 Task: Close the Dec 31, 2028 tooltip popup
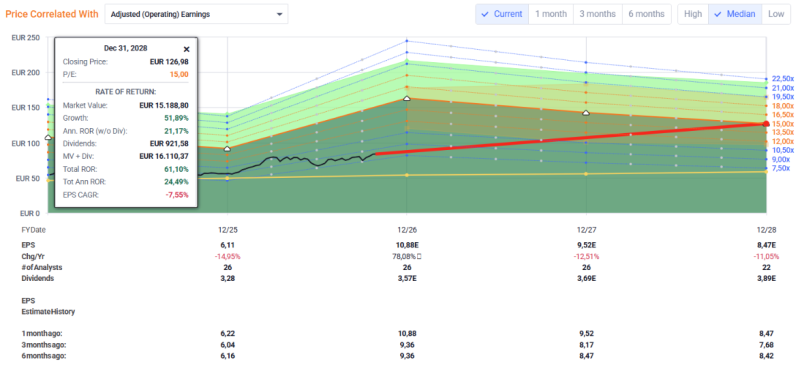(x=186, y=49)
